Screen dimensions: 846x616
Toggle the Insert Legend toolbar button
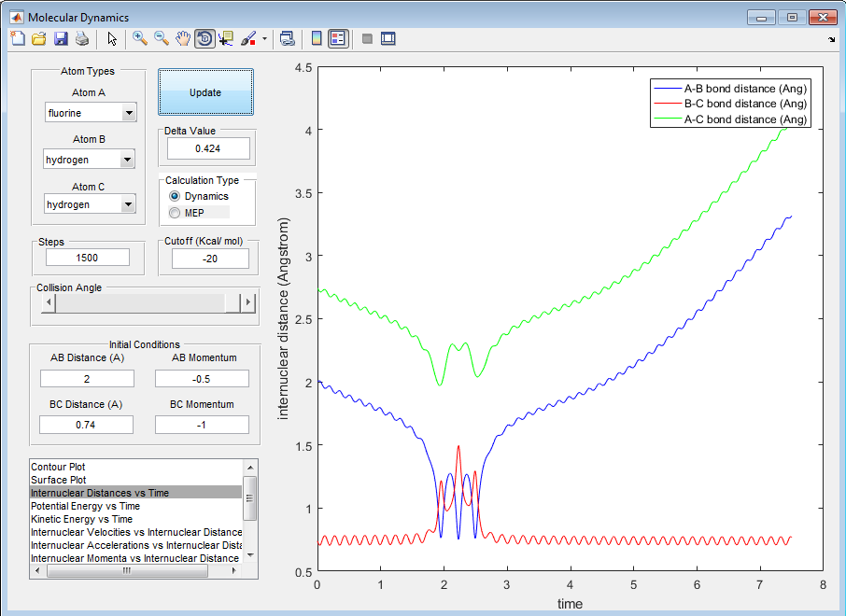338,38
